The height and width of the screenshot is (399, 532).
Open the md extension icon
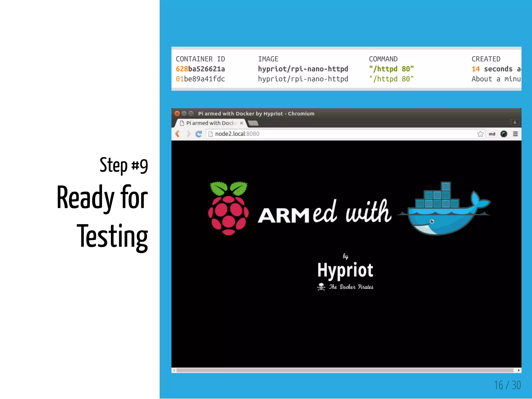click(492, 134)
